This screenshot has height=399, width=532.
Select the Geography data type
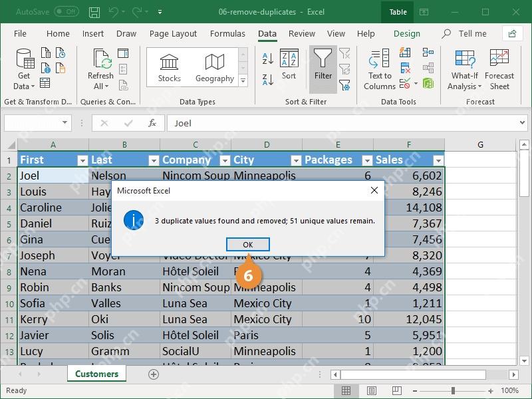(215, 68)
